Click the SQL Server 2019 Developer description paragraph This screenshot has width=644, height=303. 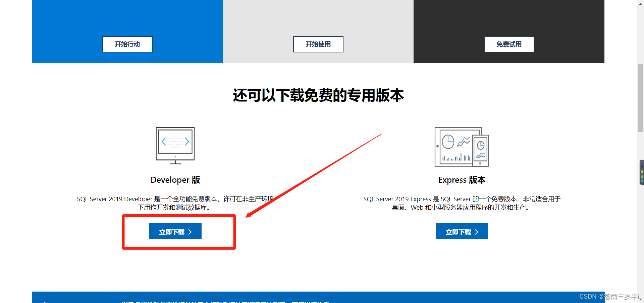click(x=175, y=203)
